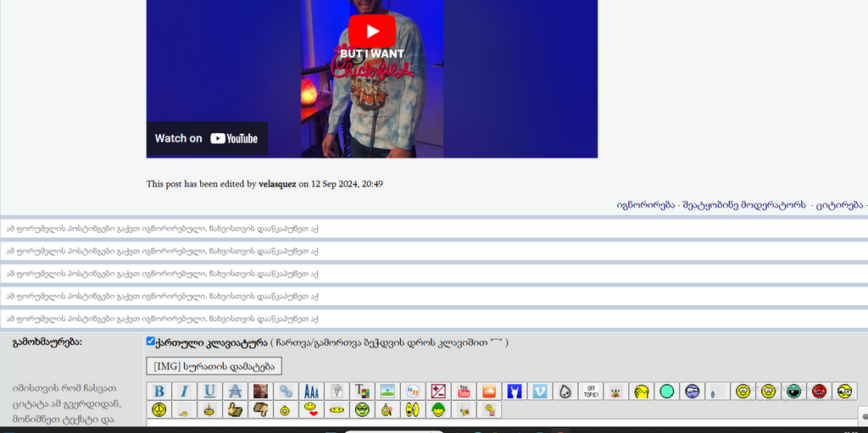The height and width of the screenshot is (433, 868).
Task: Click the small bug-like emoticon after OFF TOPIC
Action: 616,391
